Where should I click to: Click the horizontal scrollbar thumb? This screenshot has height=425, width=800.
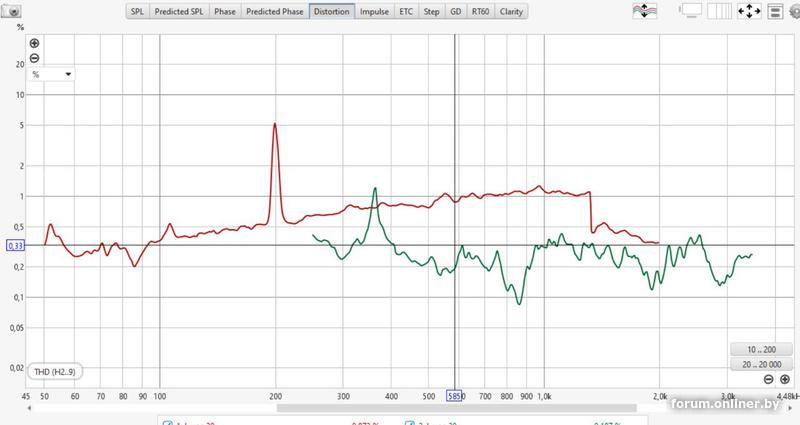[x=457, y=408]
